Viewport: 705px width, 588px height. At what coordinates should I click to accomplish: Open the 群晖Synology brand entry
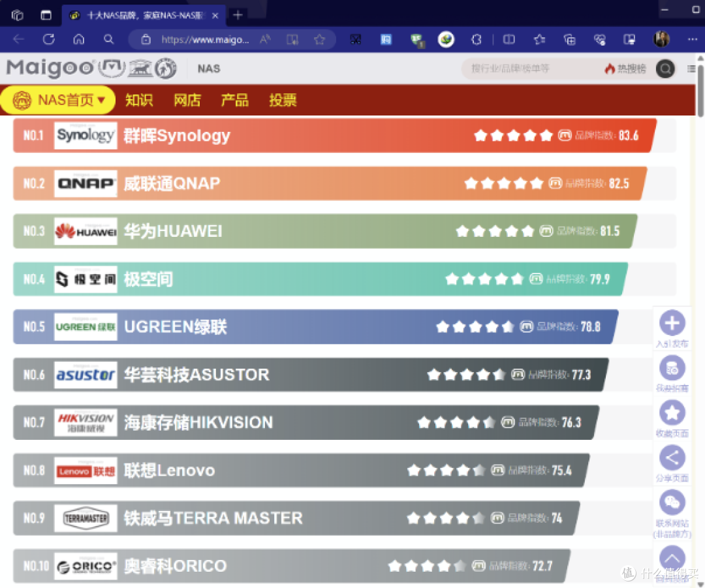(177, 136)
